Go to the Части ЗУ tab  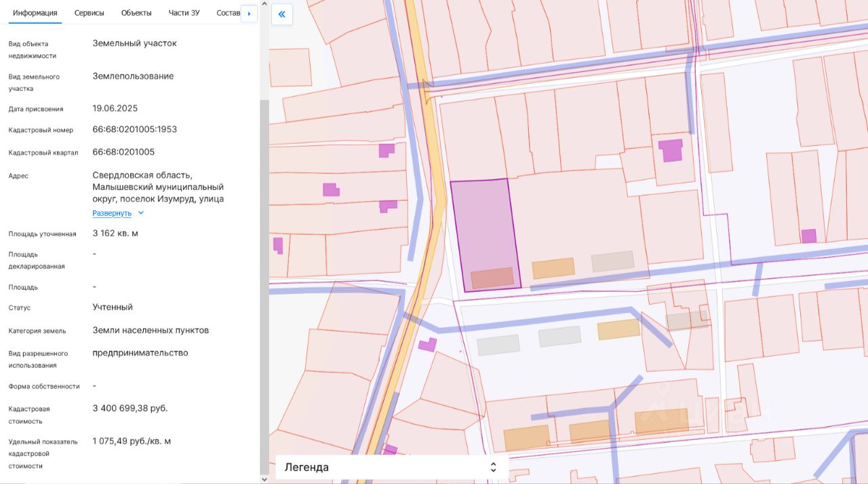[x=184, y=13]
